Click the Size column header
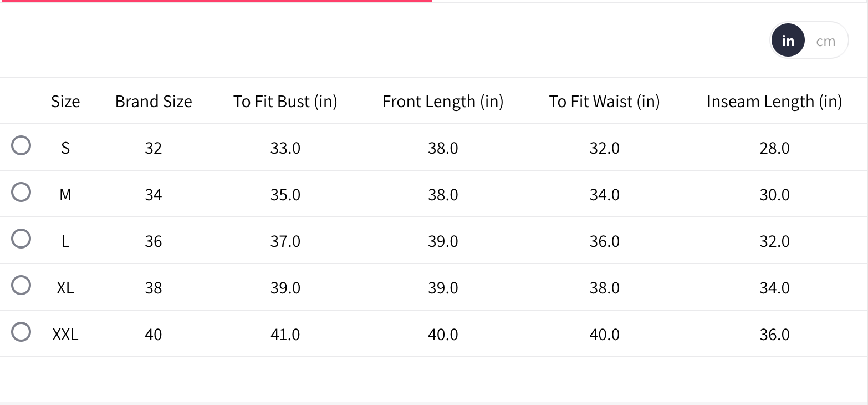The height and width of the screenshot is (405, 868). (65, 102)
